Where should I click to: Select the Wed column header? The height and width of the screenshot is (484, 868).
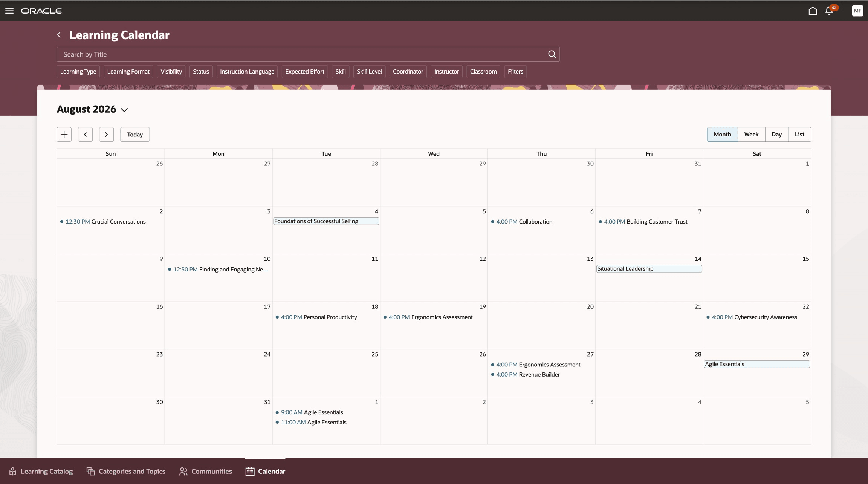point(434,153)
